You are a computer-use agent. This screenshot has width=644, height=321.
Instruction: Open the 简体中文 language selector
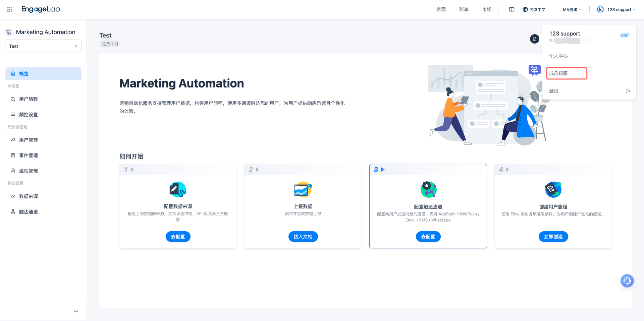click(534, 9)
